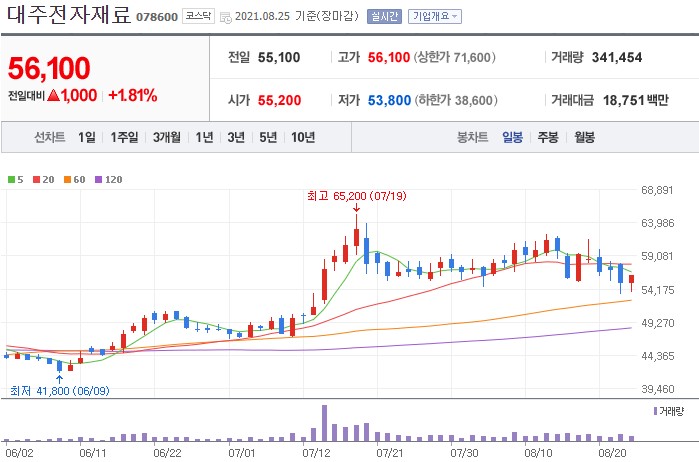Screen dimensions: 699x462
Task: Click the red 20-day moving average swatch
Action: point(37,179)
